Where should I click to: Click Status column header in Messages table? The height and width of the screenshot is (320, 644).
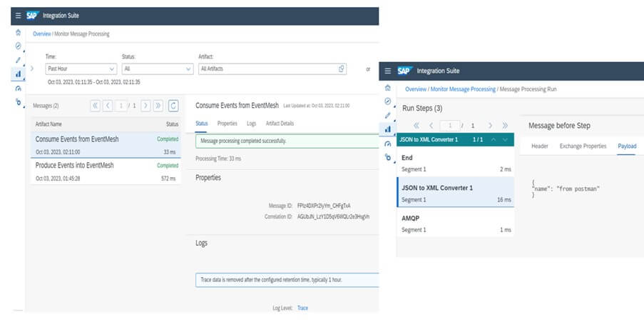[172, 124]
